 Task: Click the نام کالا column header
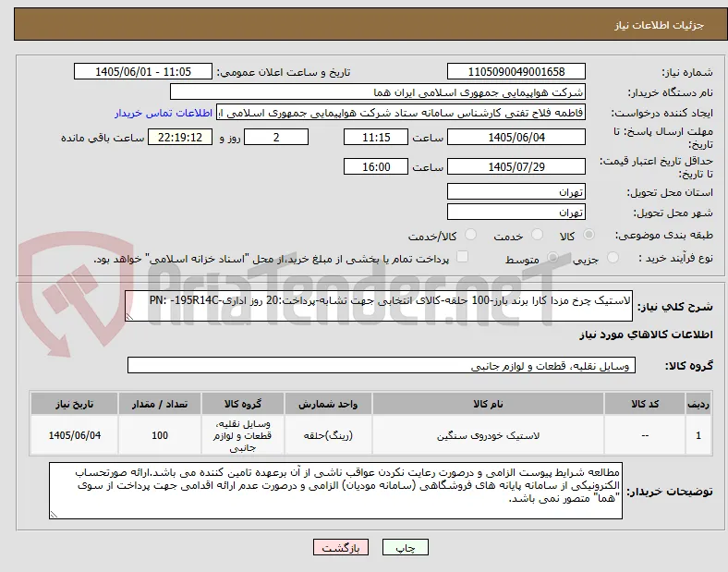tap(488, 404)
